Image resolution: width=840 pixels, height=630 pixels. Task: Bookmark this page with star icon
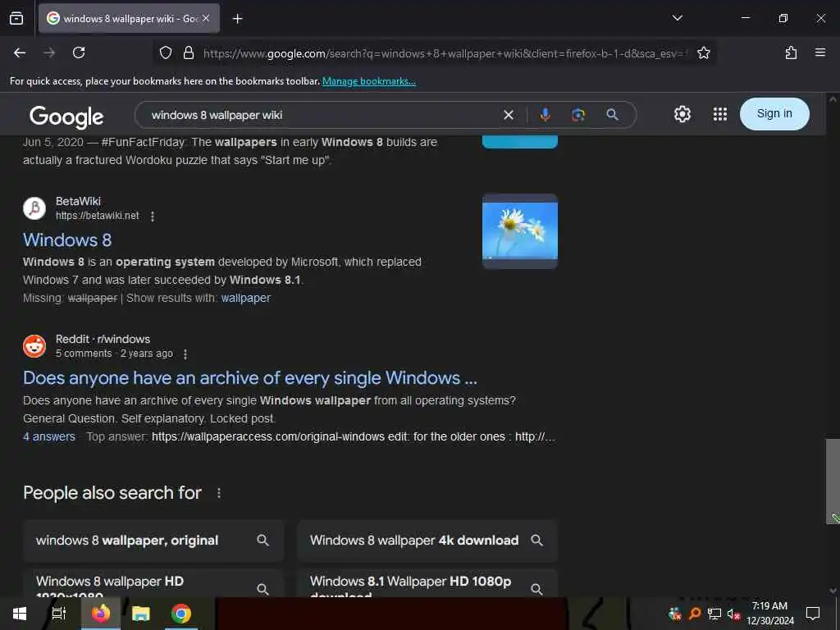point(703,52)
